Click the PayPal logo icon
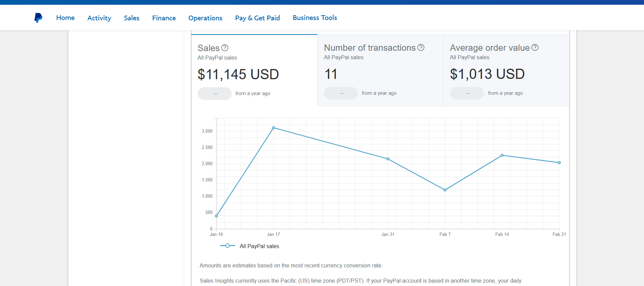The width and height of the screenshot is (644, 286). pos(38,18)
